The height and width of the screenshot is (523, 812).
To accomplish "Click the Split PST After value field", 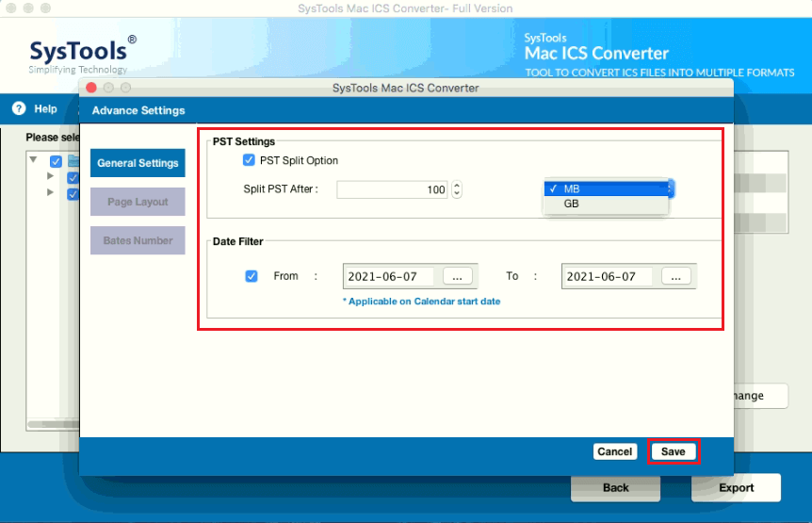I will (x=392, y=189).
